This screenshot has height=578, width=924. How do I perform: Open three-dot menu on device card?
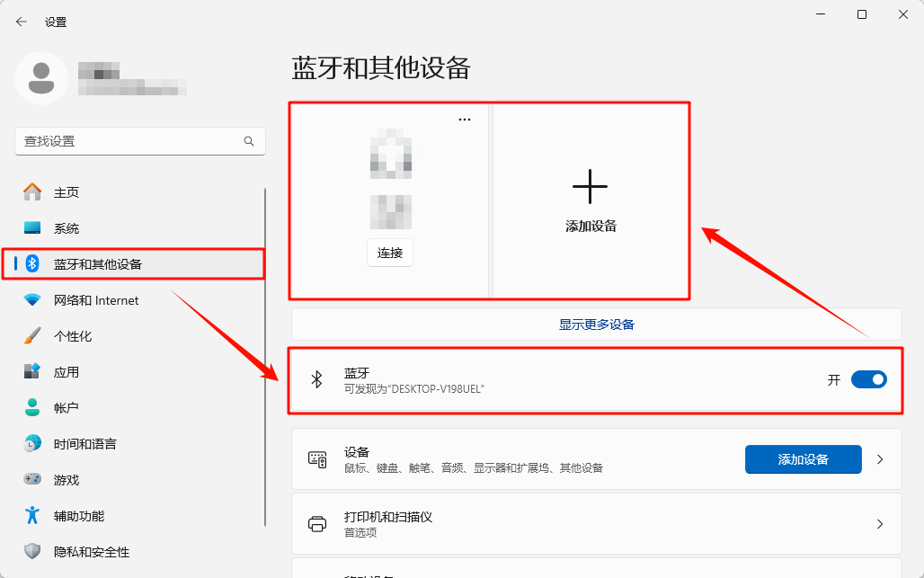point(465,120)
